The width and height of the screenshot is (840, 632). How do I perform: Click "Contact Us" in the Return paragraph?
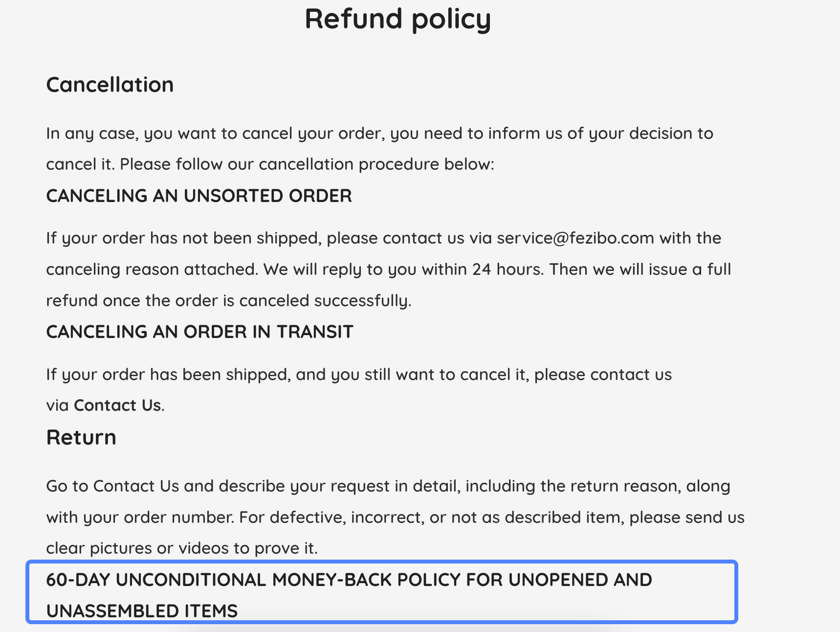136,486
